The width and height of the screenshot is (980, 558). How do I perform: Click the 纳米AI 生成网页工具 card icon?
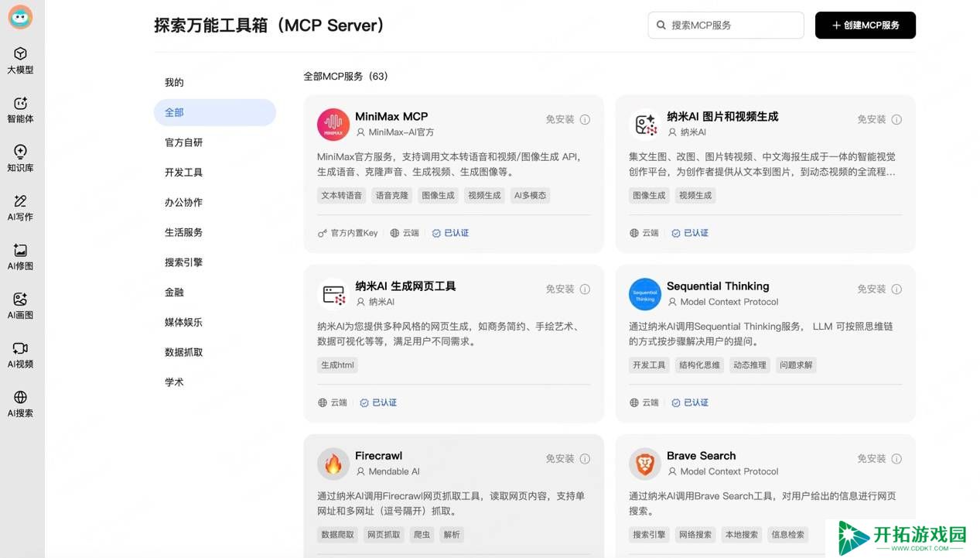click(x=333, y=294)
